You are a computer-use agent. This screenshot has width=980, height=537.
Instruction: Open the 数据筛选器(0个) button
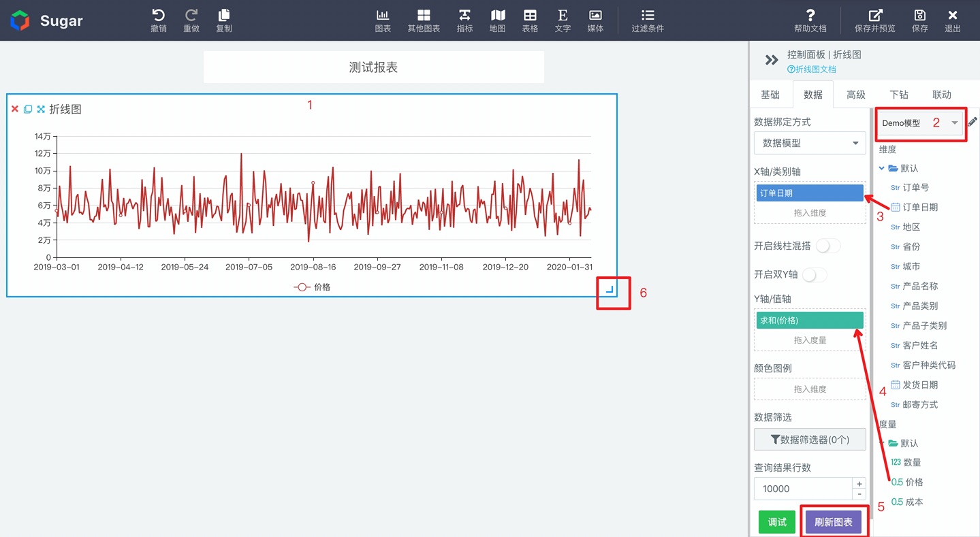810,440
